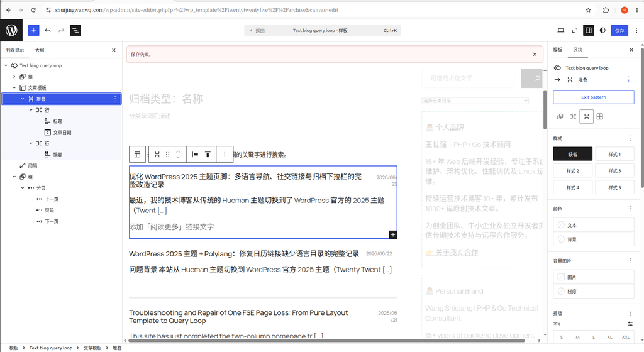This screenshot has width=644, height=352.
Task: Open the styles half-circle icon
Action: point(602,30)
